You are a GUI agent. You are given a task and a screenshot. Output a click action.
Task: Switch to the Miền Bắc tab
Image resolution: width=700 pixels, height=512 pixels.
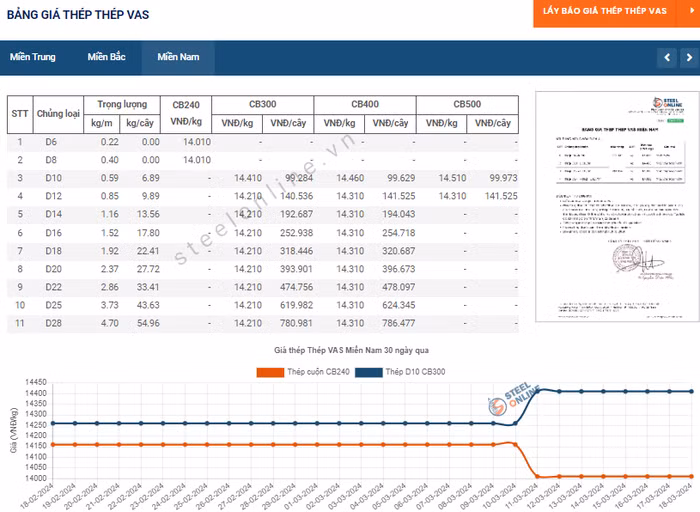106,57
